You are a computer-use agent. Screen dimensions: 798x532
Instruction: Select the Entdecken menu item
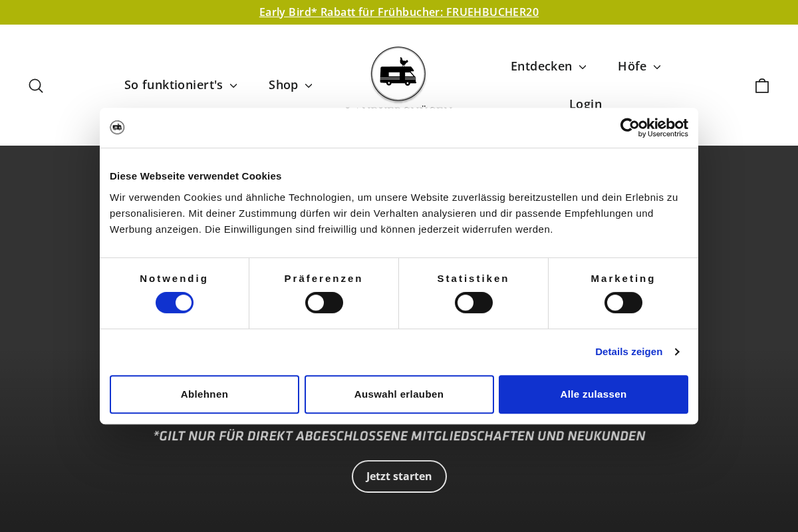coord(541,66)
